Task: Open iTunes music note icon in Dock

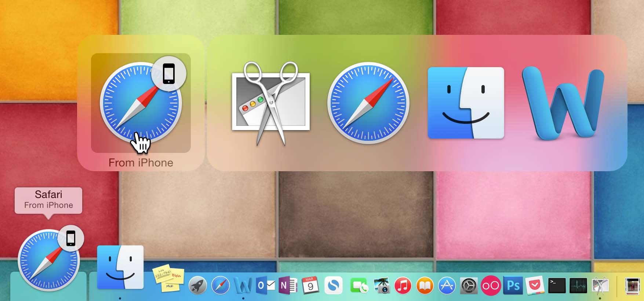Action: point(403,285)
